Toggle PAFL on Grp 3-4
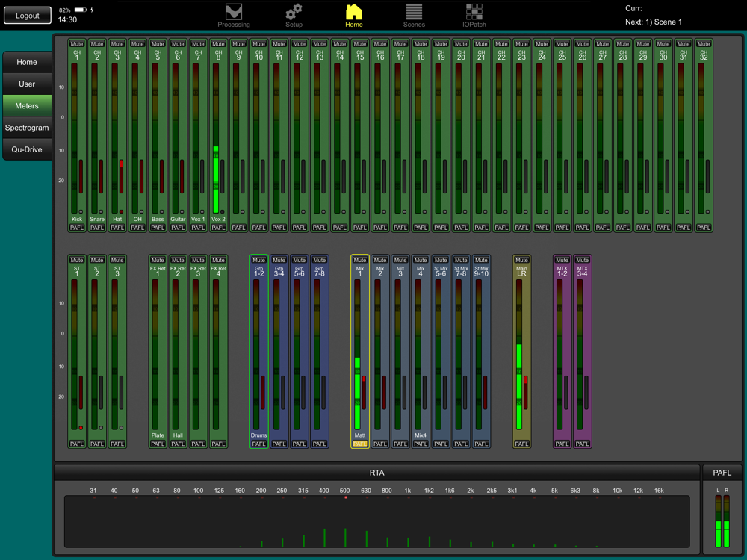Image resolution: width=747 pixels, height=560 pixels. click(x=279, y=444)
